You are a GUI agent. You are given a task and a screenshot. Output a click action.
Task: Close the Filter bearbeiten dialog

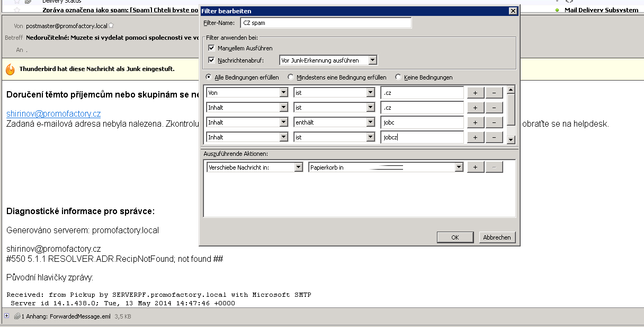click(512, 11)
